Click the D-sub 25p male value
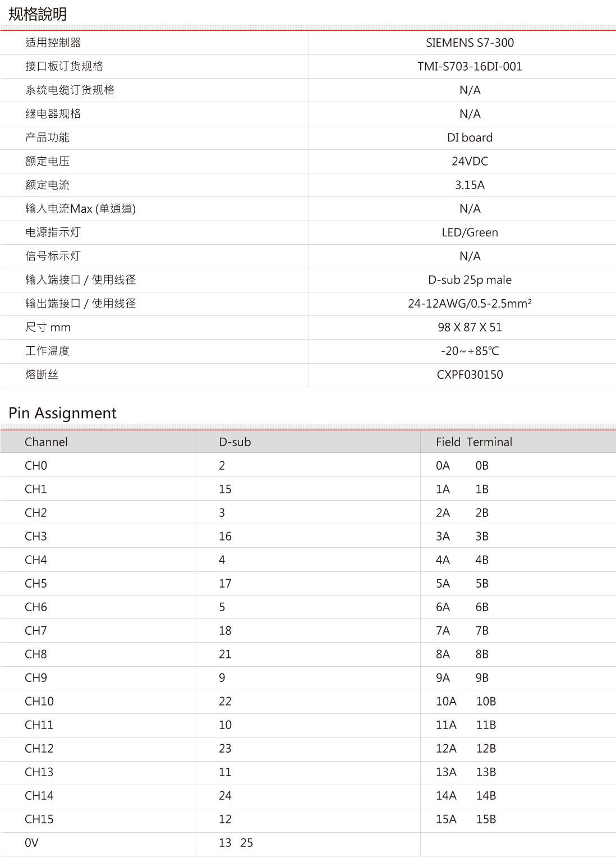 [470, 279]
